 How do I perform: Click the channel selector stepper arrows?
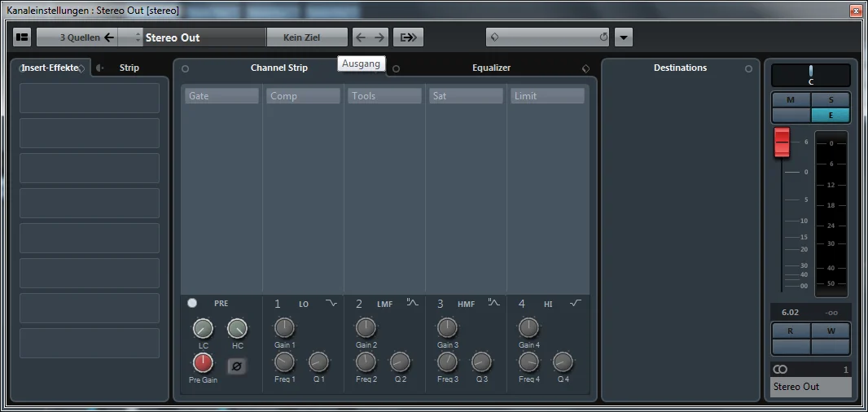(138, 37)
